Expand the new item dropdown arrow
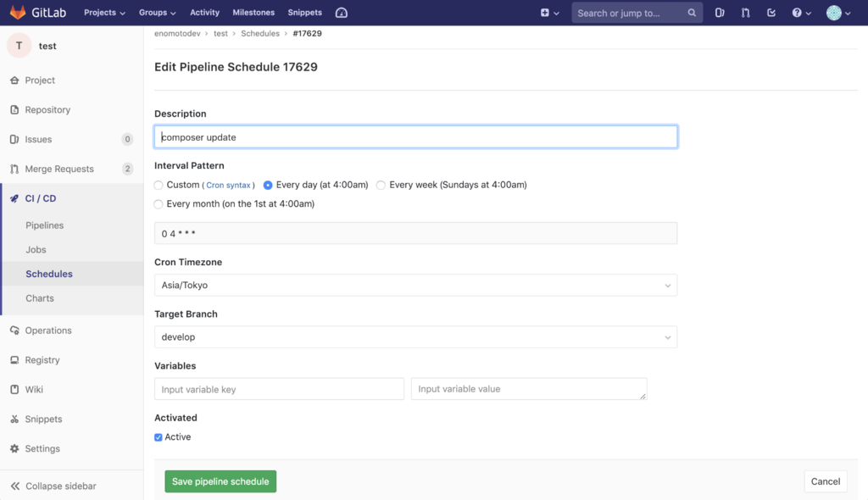 tap(556, 14)
